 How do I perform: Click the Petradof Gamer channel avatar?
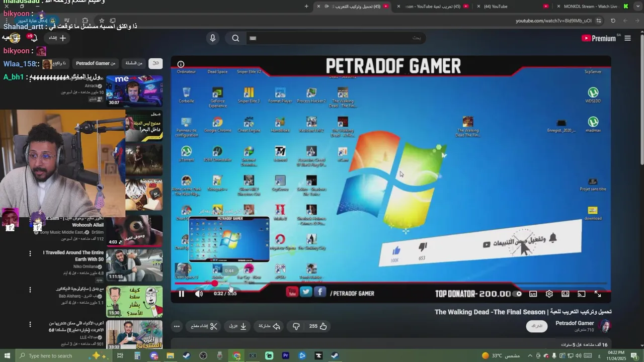pos(605,326)
